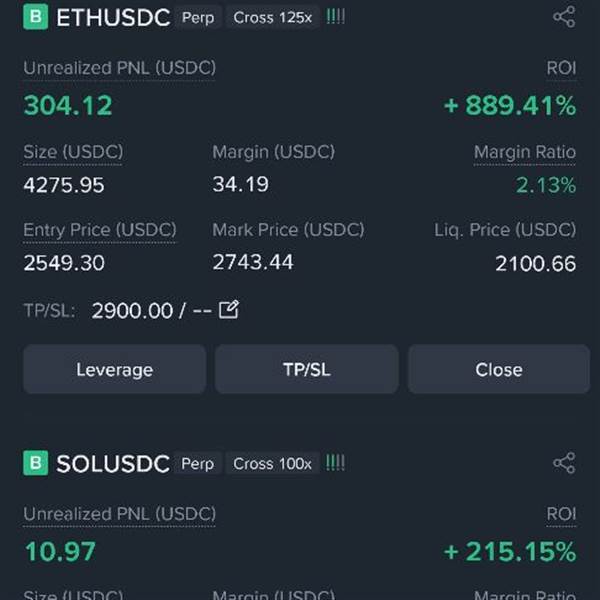Image resolution: width=600 pixels, height=600 pixels.
Task: Tap Size (USDC) label showing 4275.95
Action: [73, 152]
